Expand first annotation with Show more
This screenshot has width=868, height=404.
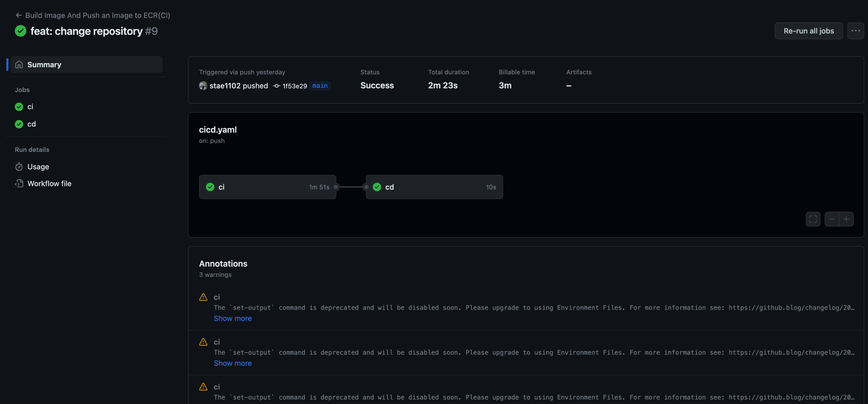[x=233, y=318]
